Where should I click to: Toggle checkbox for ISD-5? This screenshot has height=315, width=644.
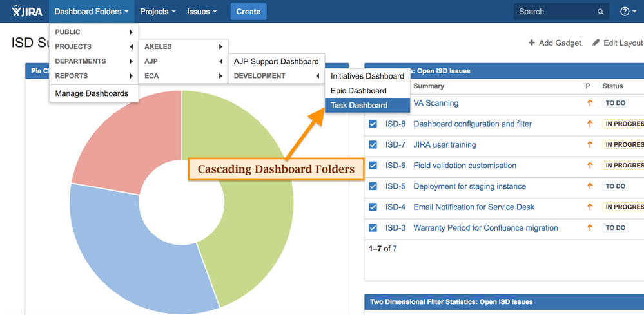(373, 186)
